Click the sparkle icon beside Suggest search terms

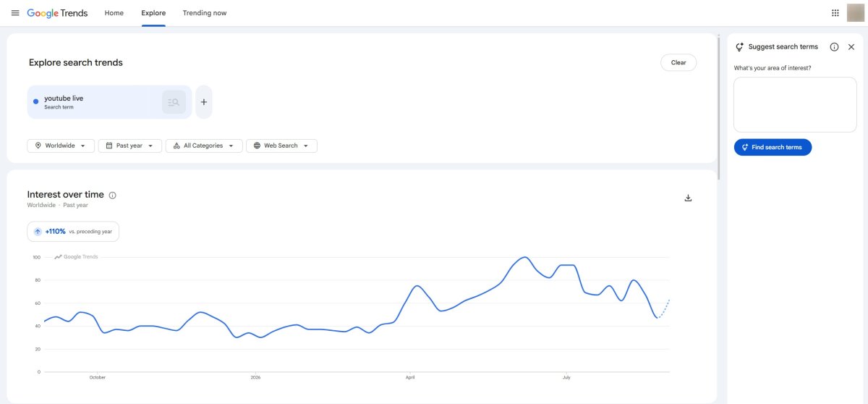pos(740,47)
